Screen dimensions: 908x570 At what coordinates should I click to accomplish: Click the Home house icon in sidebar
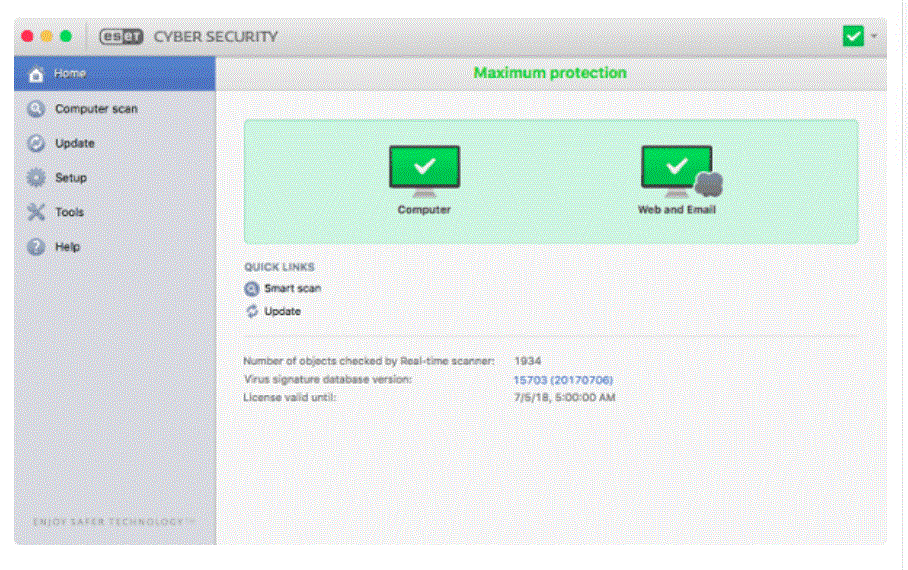coord(36,74)
